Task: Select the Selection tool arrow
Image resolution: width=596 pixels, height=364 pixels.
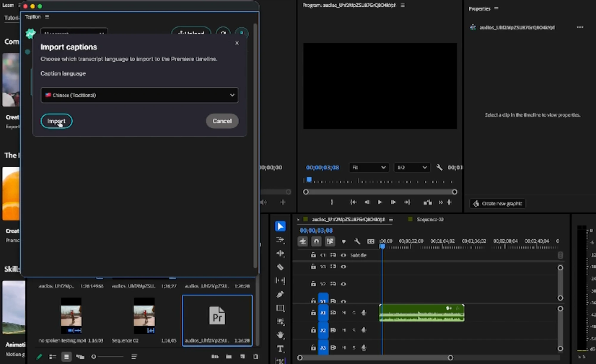Action: tap(280, 226)
